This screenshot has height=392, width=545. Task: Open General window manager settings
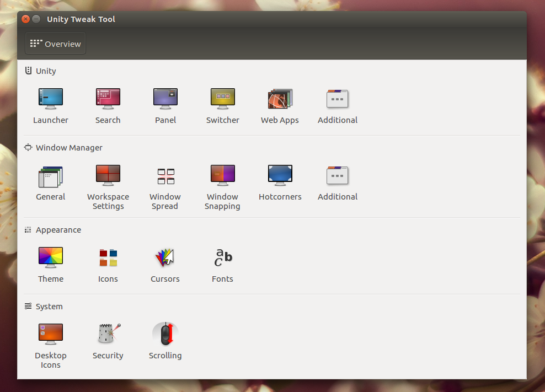point(51,176)
